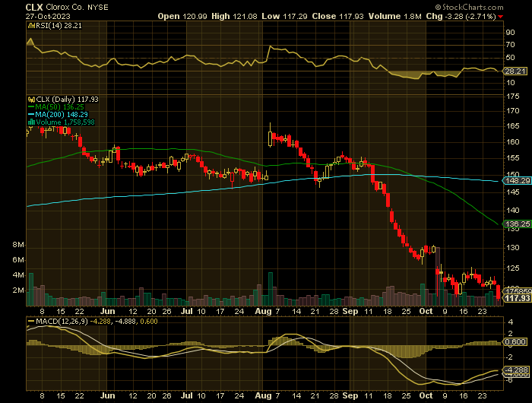The image size is (532, 403).
Task: Click the High 121.08 value
Action: tap(234, 16)
